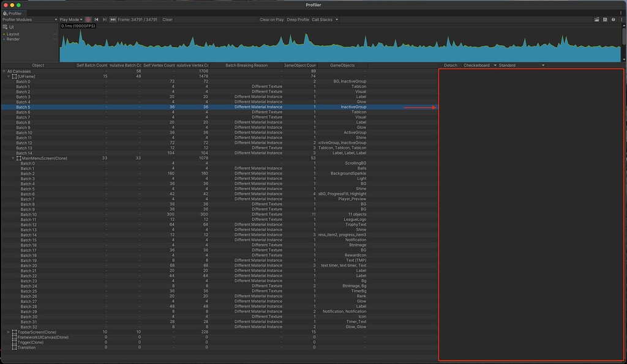Collapse the MainMenuScreen(Clone) hierarchy entry
The width and height of the screenshot is (627, 364).
tap(12, 158)
